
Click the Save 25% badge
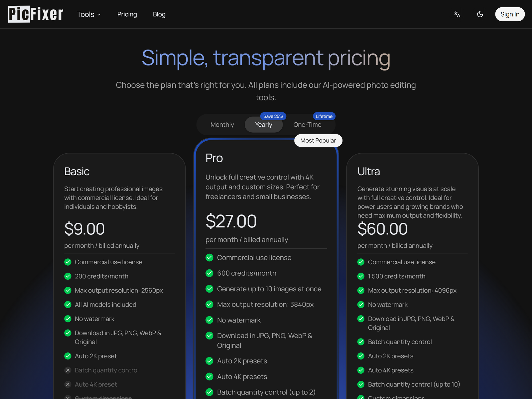click(x=273, y=116)
